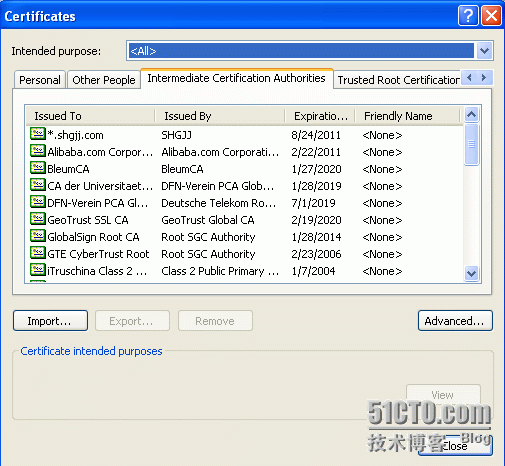
Task: Open the Other People tab
Action: (104, 80)
